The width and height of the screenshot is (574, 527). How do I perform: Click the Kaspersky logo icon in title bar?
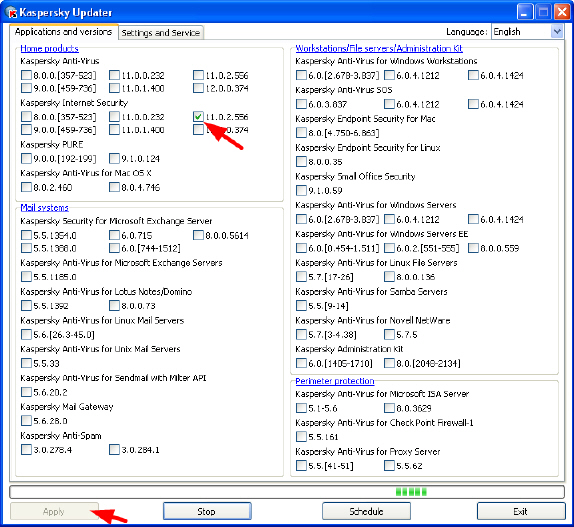[x=11, y=12]
